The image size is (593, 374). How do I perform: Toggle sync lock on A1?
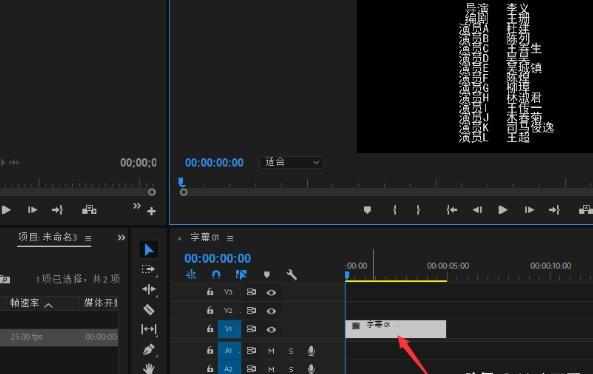click(251, 351)
